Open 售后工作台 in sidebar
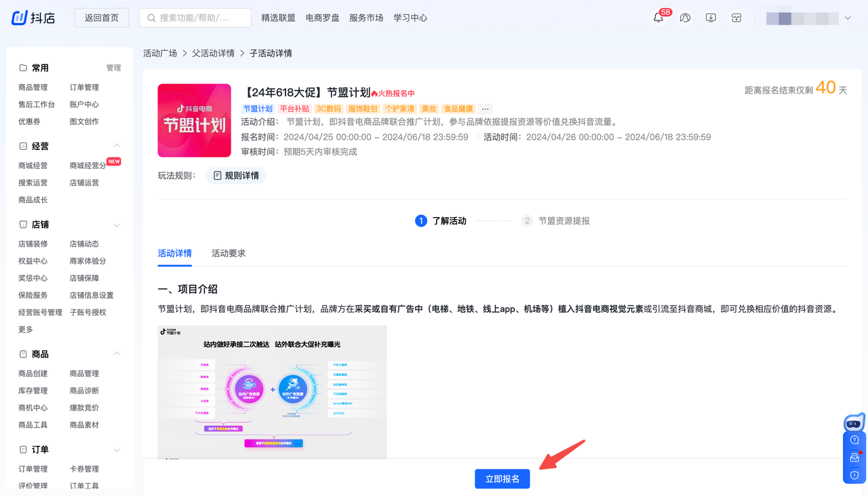Viewport: 868px width, 496px height. pyautogui.click(x=37, y=104)
